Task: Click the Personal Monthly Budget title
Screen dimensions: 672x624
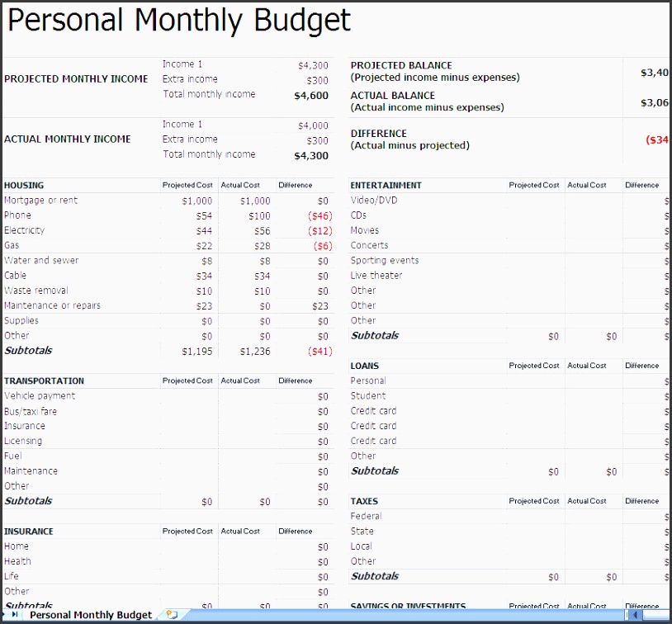Action: tap(178, 21)
